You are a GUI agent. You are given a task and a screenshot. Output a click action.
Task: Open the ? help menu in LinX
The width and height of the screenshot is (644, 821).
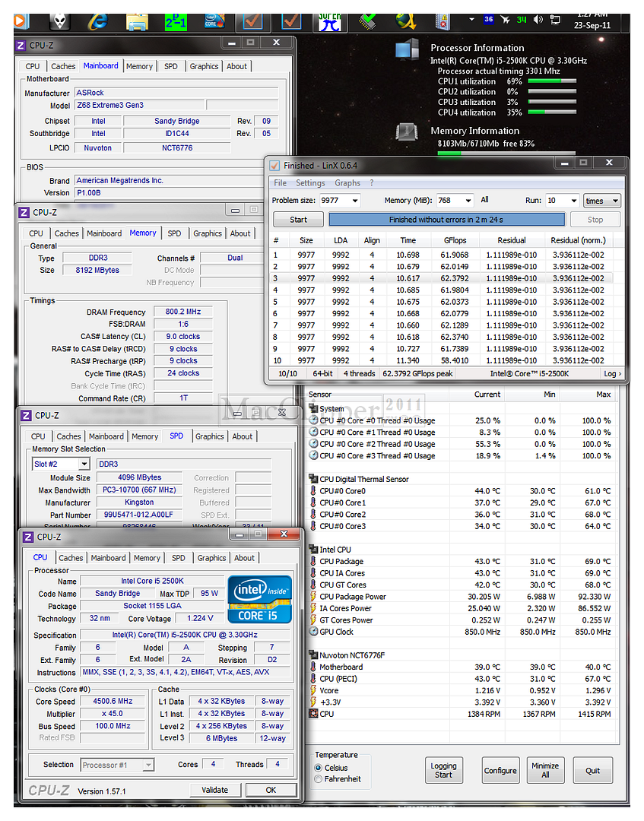pyautogui.click(x=372, y=182)
